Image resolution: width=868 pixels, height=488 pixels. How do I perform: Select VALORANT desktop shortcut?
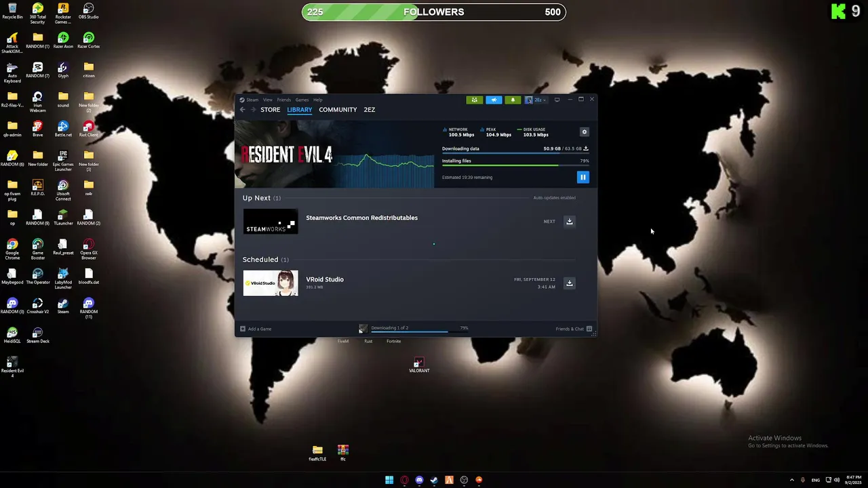419,365
